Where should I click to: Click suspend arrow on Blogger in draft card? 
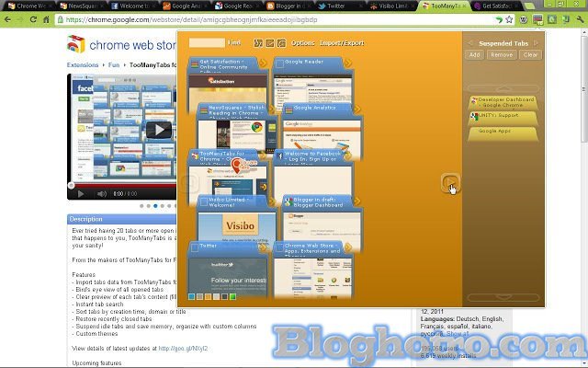coord(356,201)
